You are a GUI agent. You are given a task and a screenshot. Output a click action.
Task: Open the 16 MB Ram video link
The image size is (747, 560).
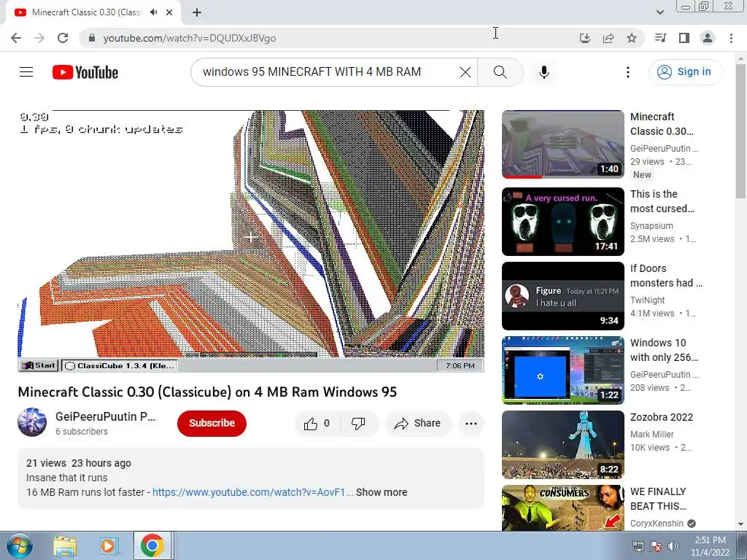point(252,492)
